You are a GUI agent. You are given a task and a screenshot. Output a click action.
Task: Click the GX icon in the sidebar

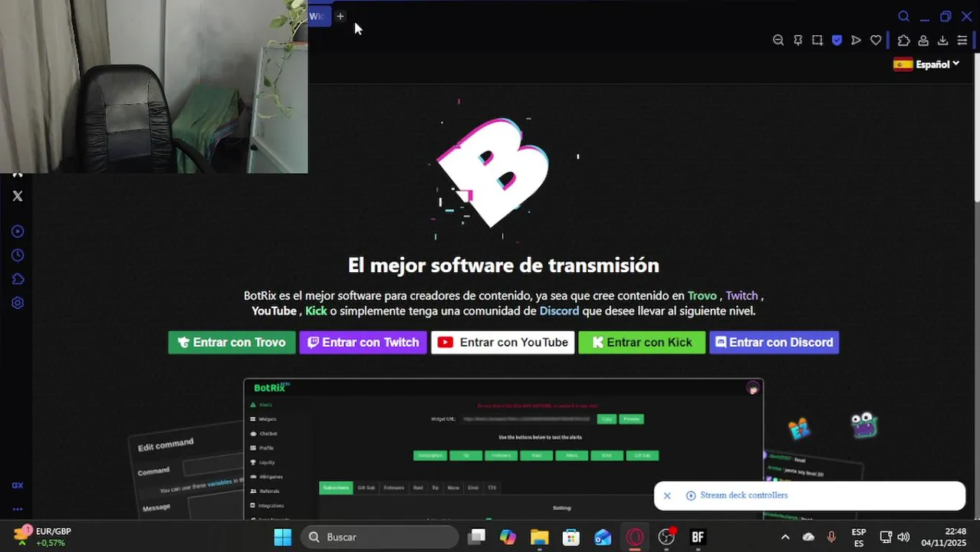tap(18, 485)
